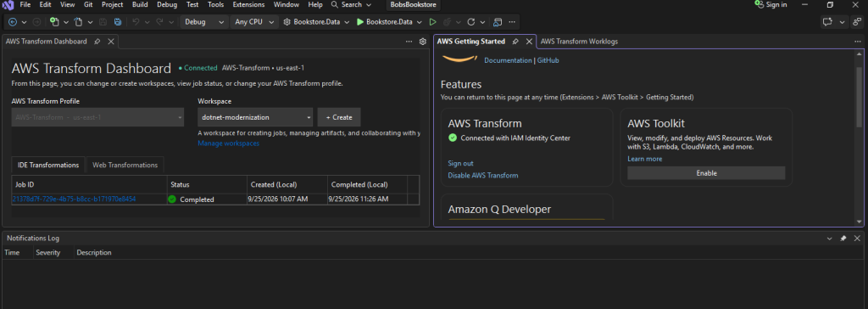Expand dropdown arrow next to new item icon
This screenshot has height=309, width=868.
[65, 22]
